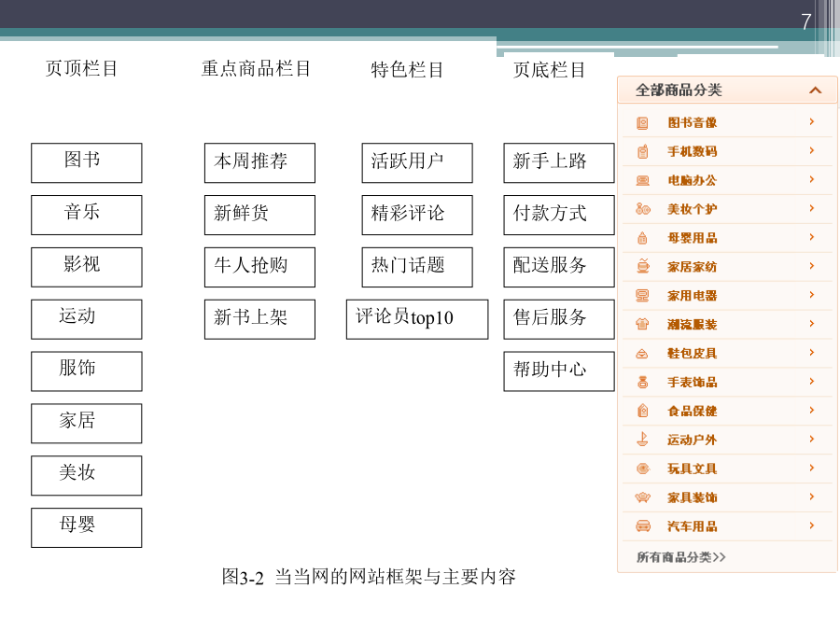Select the 图书 box
The width and height of the screenshot is (840, 630).
pos(86,162)
